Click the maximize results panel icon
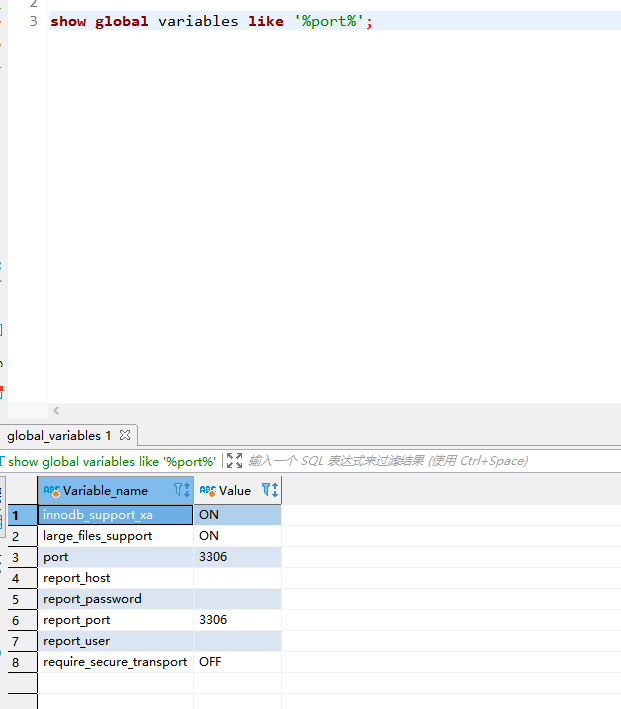 click(234, 461)
